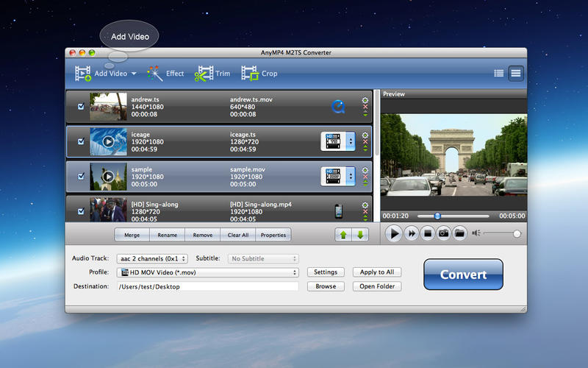Expand the Profile HD MOV Video dropdown
This screenshot has width=588, height=368.
[x=207, y=272]
